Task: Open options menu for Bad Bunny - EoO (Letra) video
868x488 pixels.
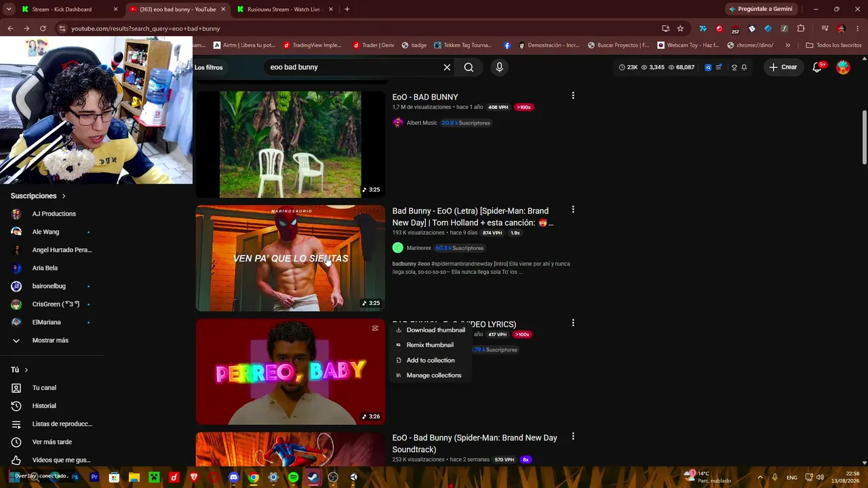Action: pyautogui.click(x=573, y=210)
